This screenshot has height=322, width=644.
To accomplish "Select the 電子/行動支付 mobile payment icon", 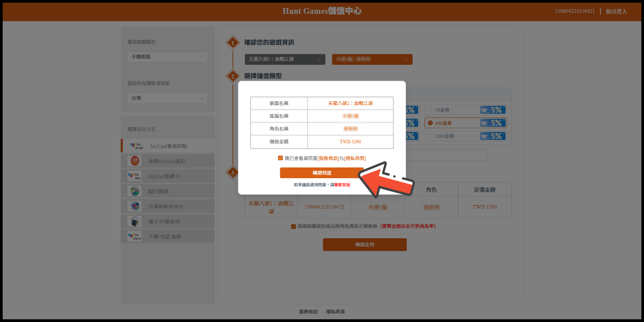I will [135, 221].
